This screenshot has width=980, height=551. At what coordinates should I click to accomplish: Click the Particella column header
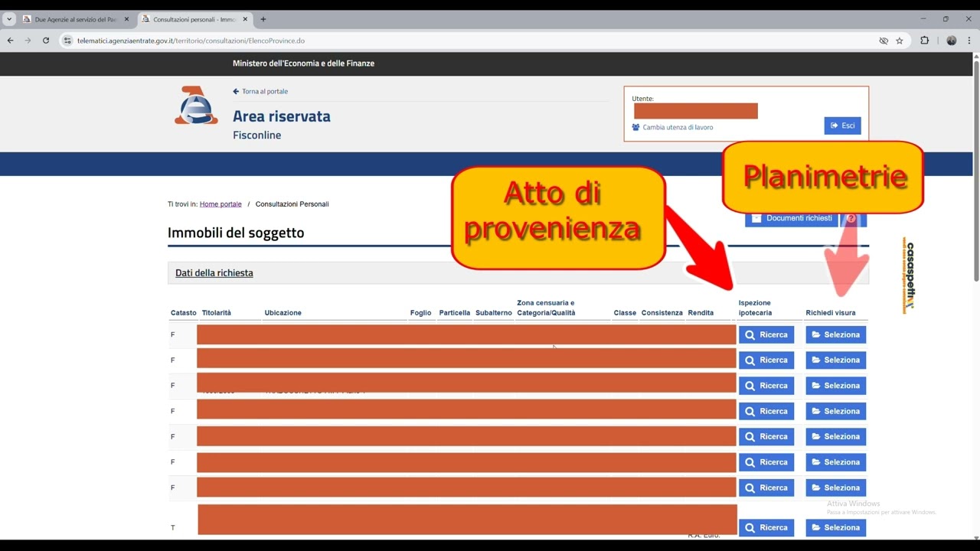455,313
